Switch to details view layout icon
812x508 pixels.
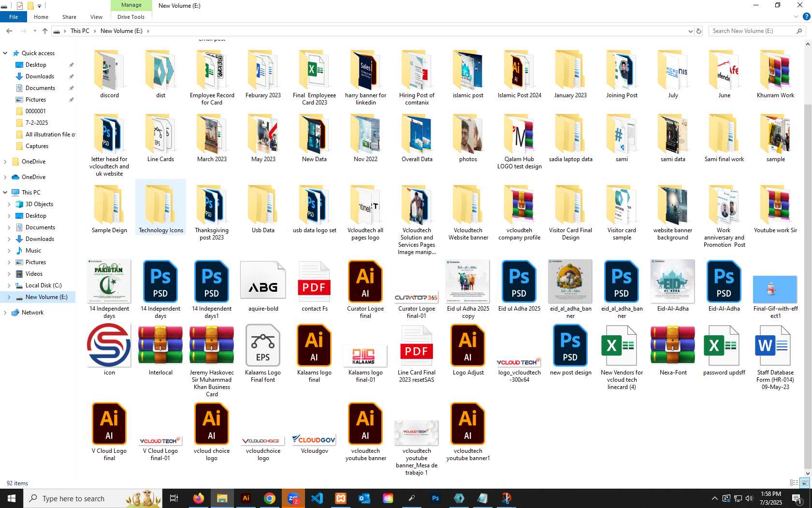pos(794,483)
